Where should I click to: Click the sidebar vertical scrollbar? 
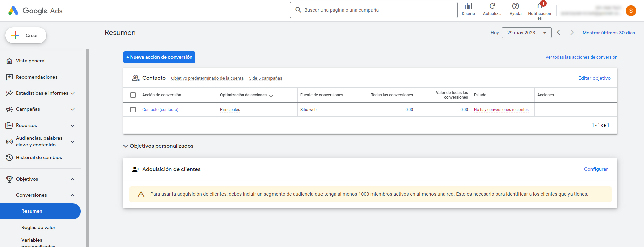pos(87,148)
